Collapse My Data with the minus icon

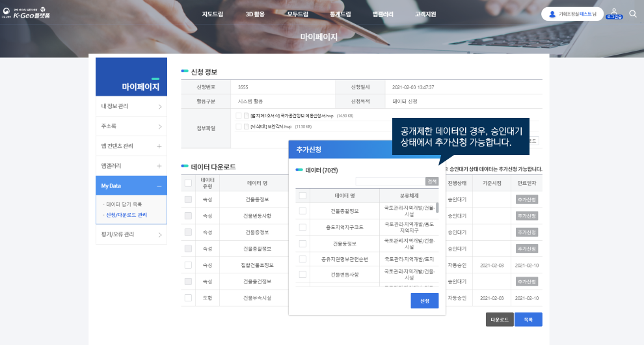pyautogui.click(x=159, y=186)
